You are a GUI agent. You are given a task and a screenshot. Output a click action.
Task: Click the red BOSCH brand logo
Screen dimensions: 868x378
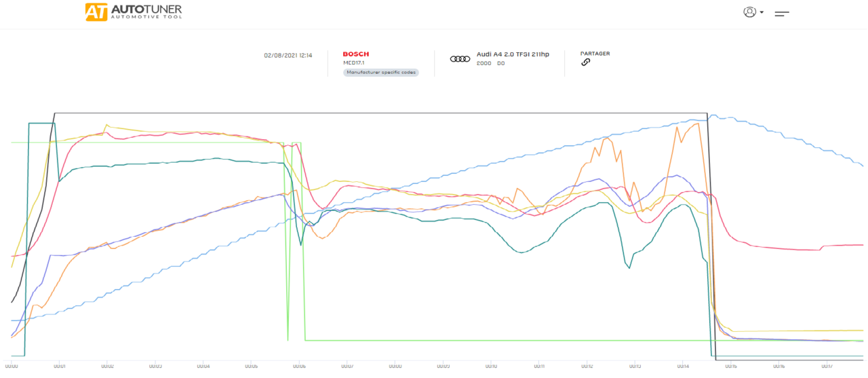click(x=356, y=54)
